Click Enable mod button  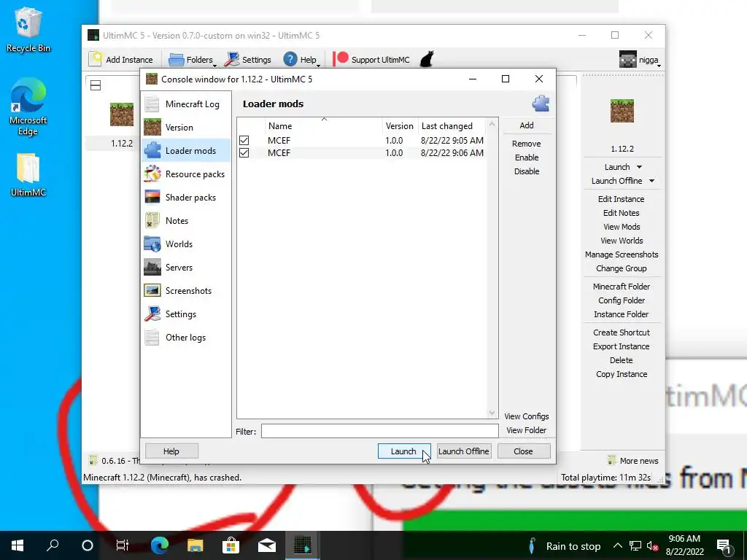[x=527, y=157]
